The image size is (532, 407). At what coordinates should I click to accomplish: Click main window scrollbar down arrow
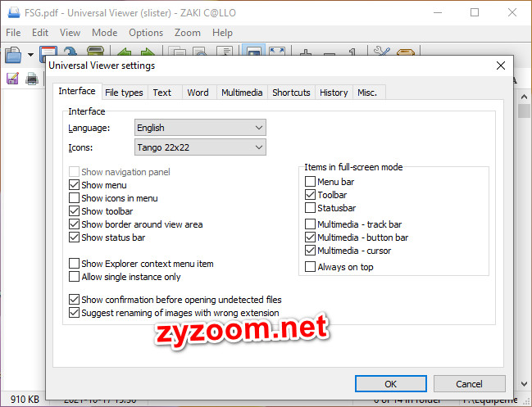[x=524, y=384]
